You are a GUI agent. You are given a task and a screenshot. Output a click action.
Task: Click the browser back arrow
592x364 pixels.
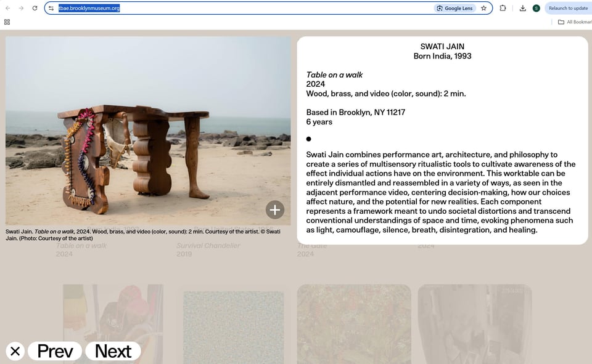tap(7, 8)
